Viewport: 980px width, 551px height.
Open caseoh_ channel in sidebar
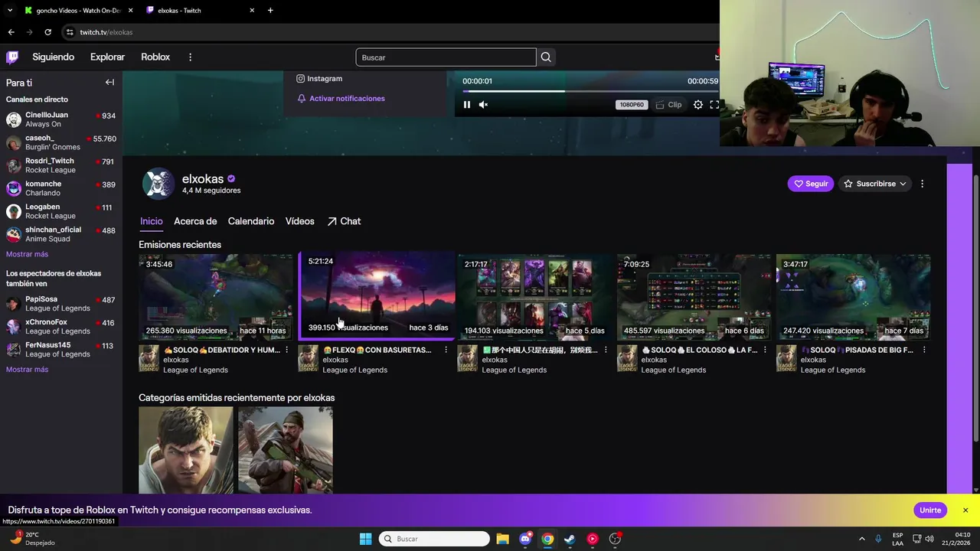61,142
